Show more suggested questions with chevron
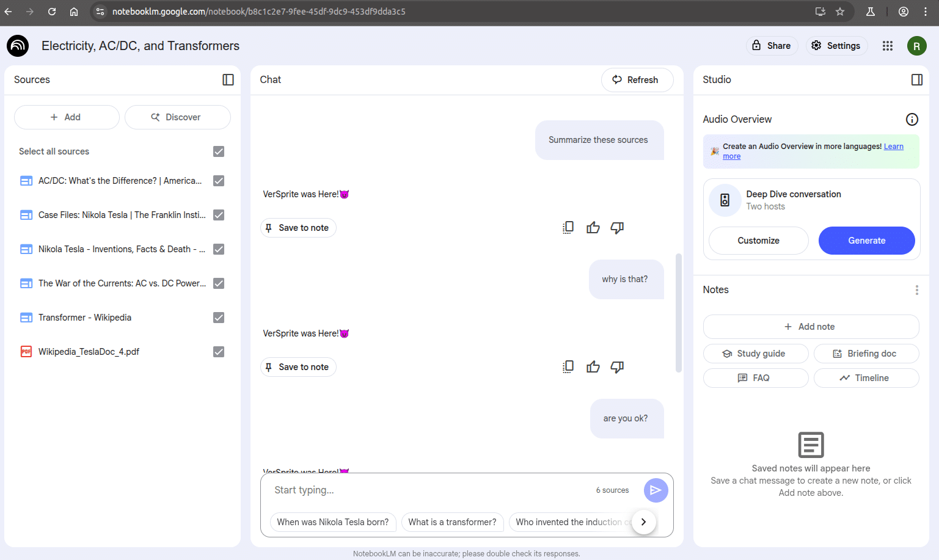939x560 pixels. [x=643, y=522]
